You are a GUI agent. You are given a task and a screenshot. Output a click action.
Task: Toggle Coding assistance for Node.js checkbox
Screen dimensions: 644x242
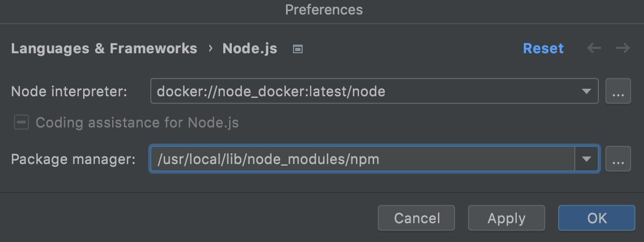(21, 123)
